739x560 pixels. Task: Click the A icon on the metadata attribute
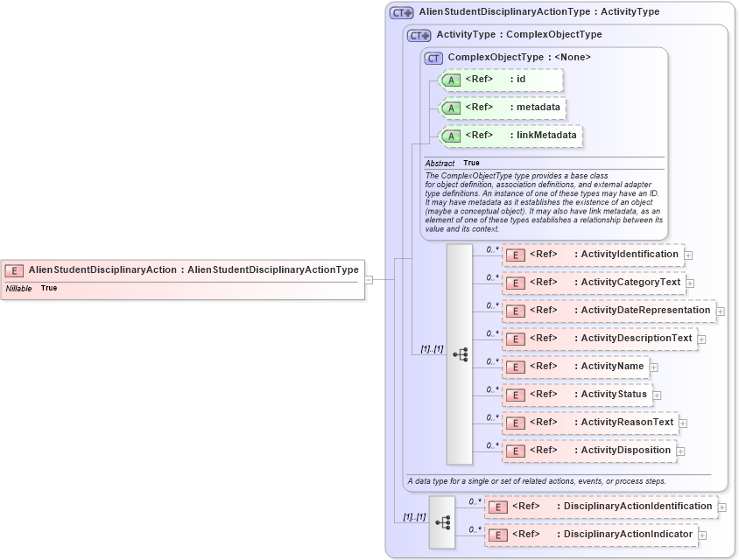pyautogui.click(x=450, y=108)
